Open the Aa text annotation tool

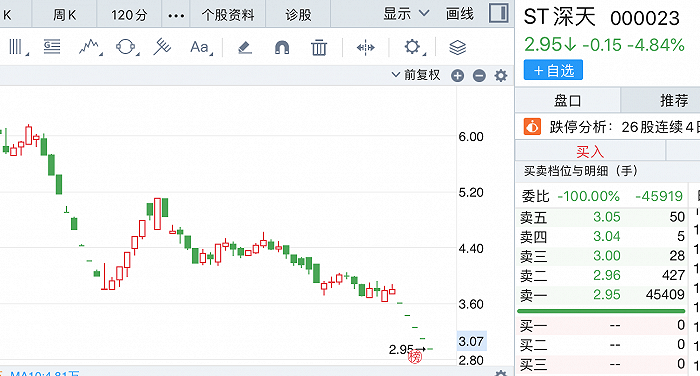pos(201,47)
